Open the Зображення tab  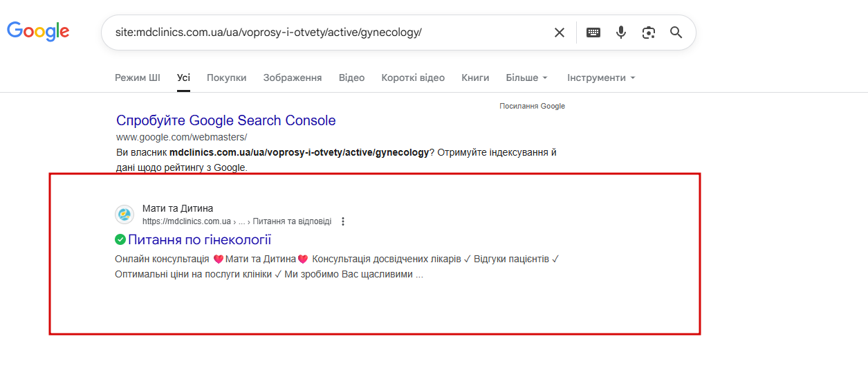click(x=292, y=77)
